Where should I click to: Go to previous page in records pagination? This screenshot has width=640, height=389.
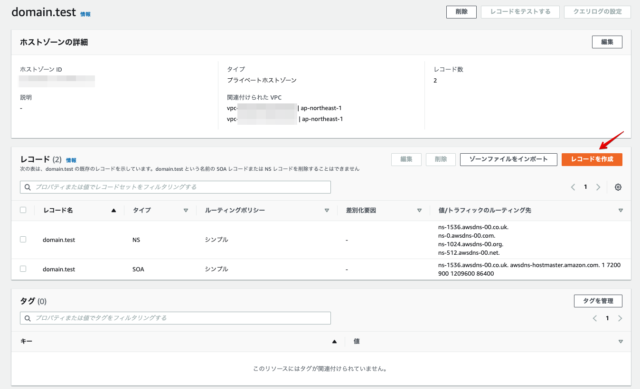573,187
